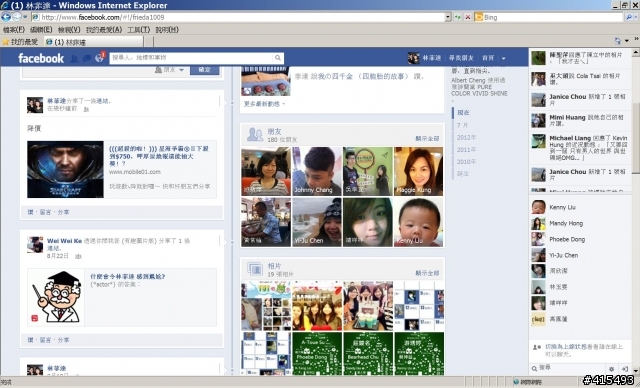This screenshot has height=388, width=640.
Task: Select the browser tab titled (1) 林菲達
Action: pyautogui.click(x=93, y=42)
